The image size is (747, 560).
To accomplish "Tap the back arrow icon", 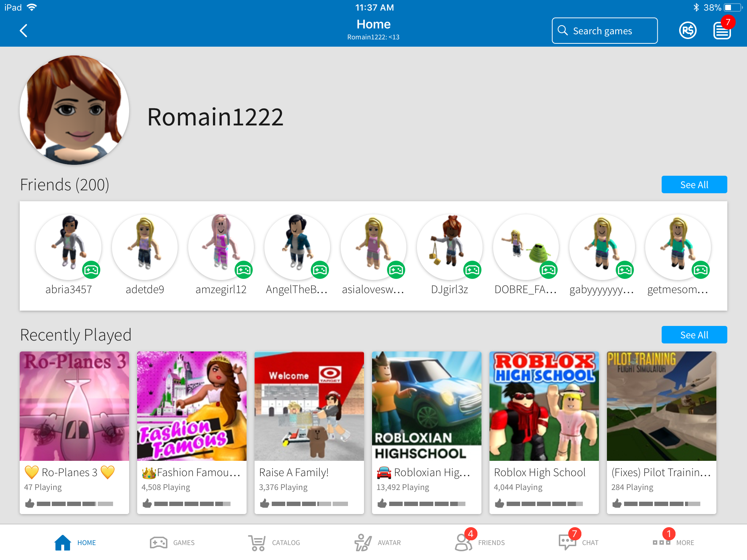I will [24, 31].
